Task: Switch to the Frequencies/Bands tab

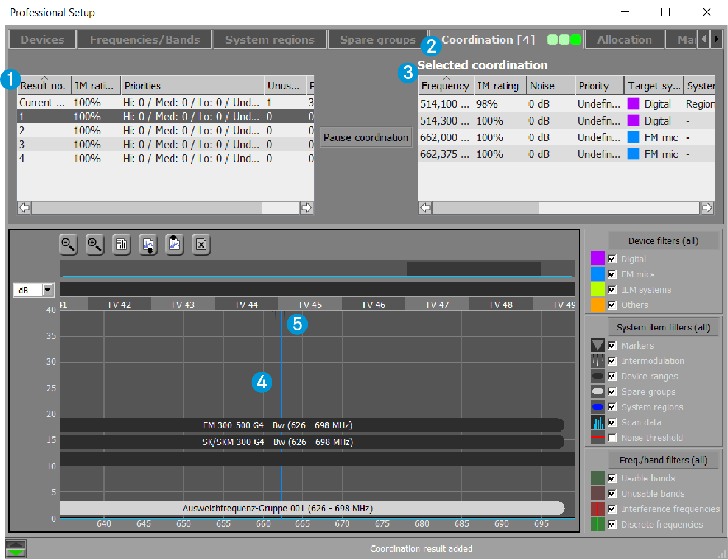Action: [x=145, y=40]
